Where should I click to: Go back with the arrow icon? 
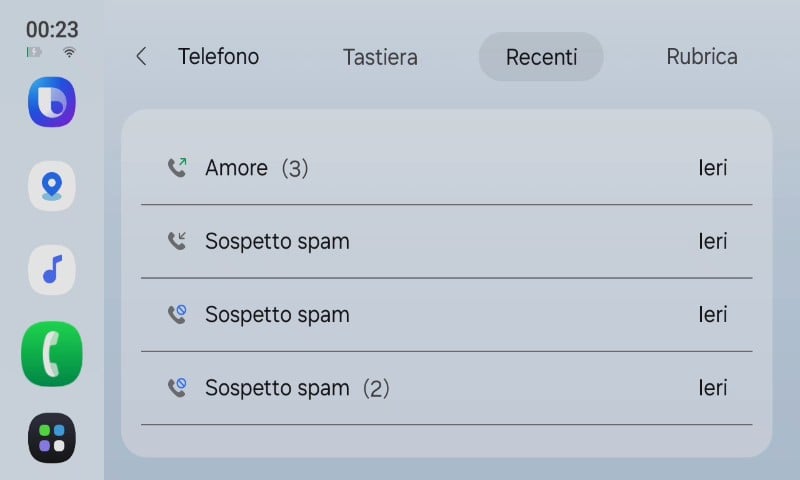coord(141,57)
